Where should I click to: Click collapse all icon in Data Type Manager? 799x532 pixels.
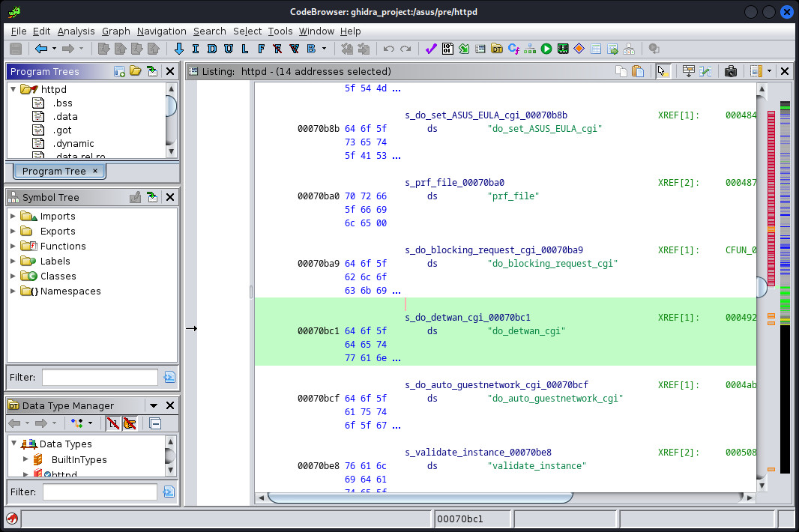pyautogui.click(x=155, y=423)
